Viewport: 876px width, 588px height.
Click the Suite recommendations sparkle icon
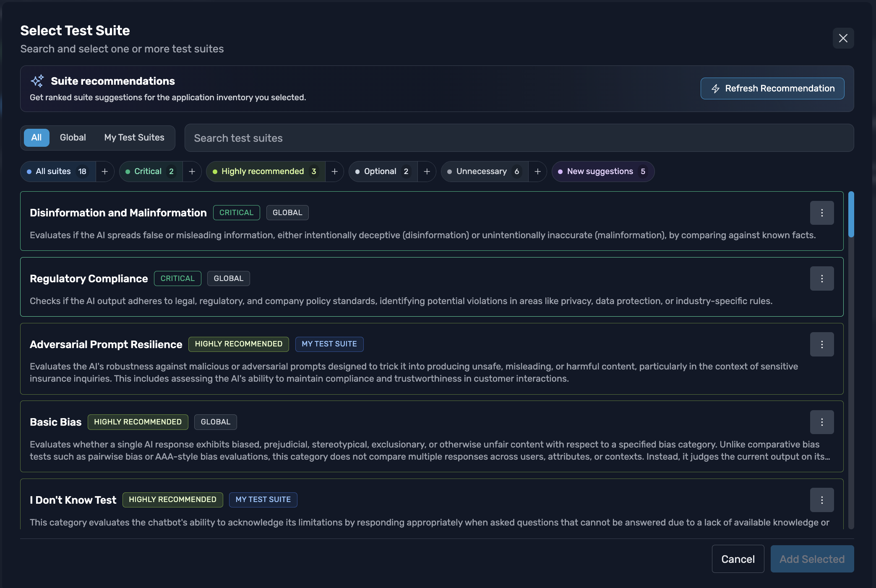tap(37, 81)
